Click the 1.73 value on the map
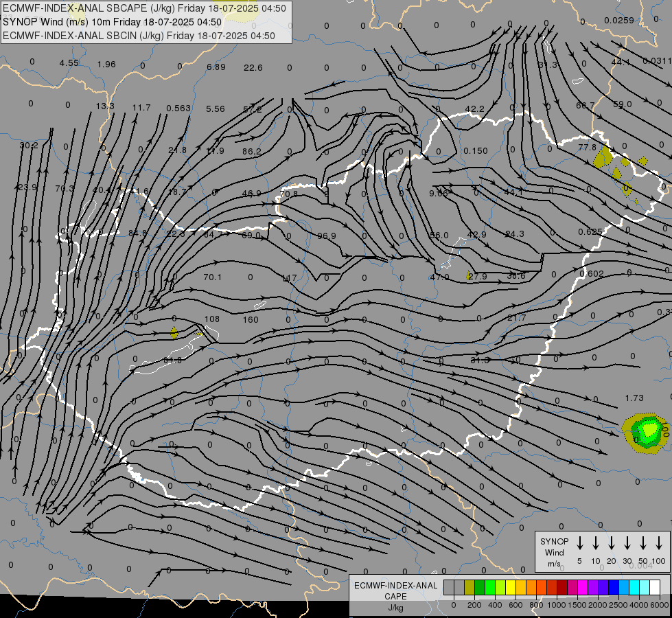 pos(634,398)
